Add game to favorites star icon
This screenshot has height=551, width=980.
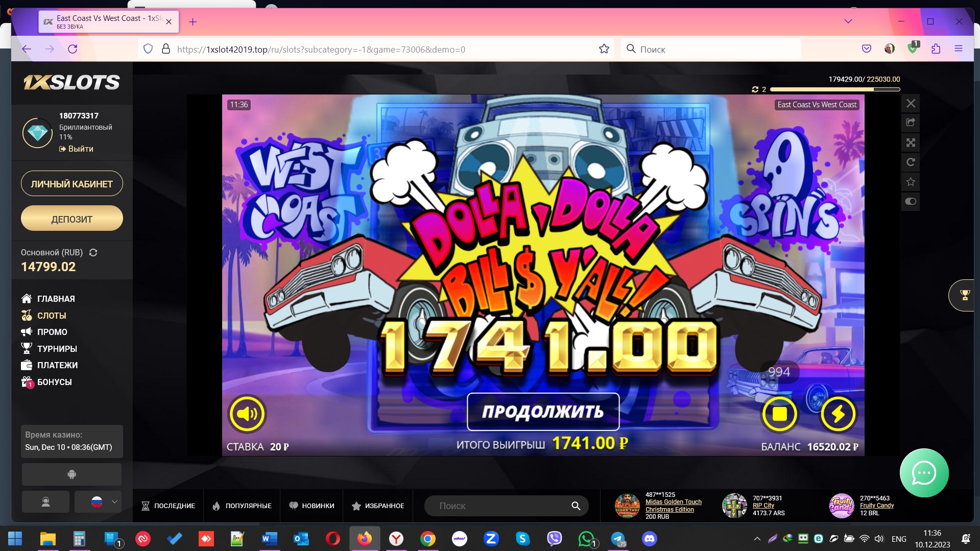click(x=911, y=182)
